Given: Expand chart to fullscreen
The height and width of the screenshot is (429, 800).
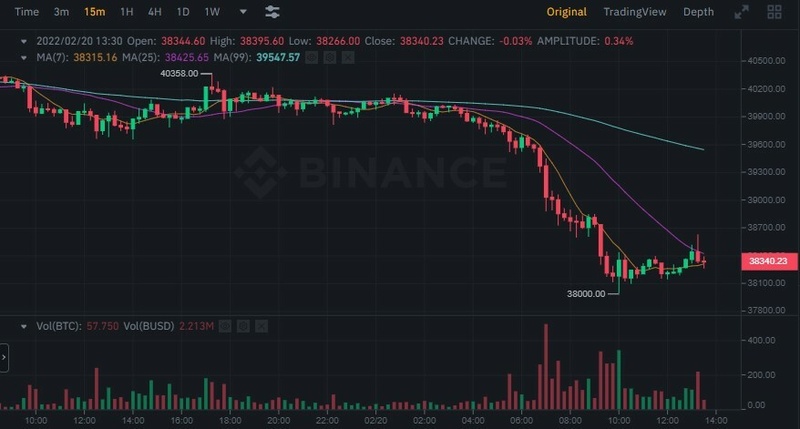Looking at the screenshot, I should point(741,12).
